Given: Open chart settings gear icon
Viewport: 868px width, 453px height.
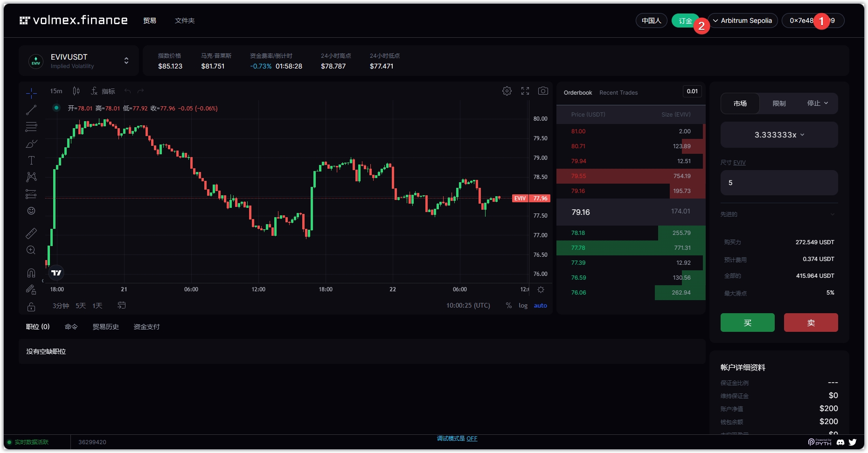Looking at the screenshot, I should pyautogui.click(x=507, y=91).
